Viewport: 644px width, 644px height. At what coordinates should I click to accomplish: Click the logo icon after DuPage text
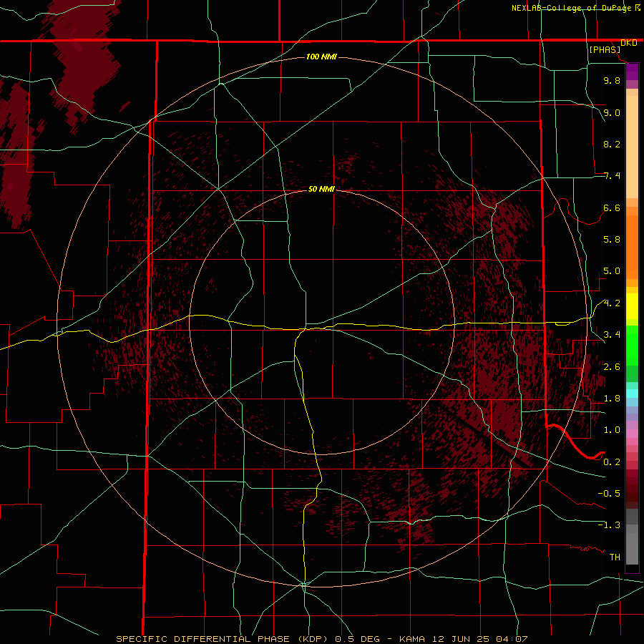click(638, 7)
